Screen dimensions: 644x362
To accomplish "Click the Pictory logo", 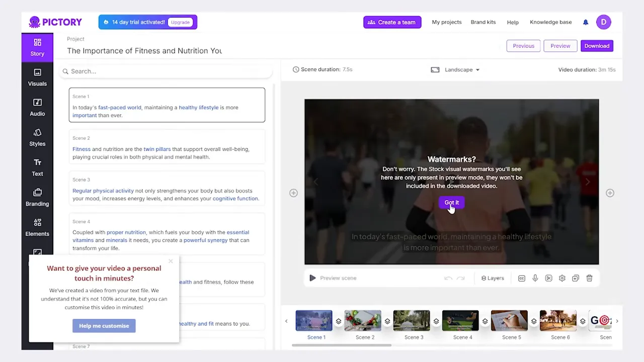I will 55,22.
